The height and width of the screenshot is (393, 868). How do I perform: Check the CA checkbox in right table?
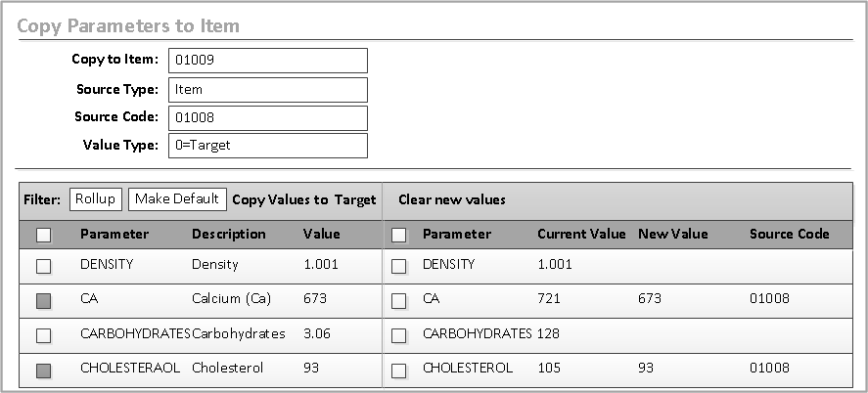(x=398, y=301)
